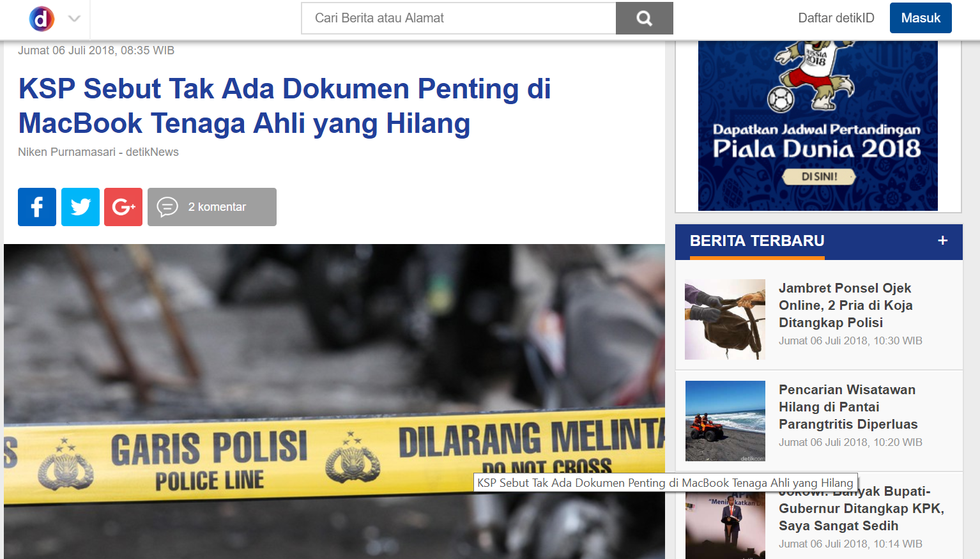Share the article on Google Plus
Viewport: 980px width, 559px height.
click(123, 207)
